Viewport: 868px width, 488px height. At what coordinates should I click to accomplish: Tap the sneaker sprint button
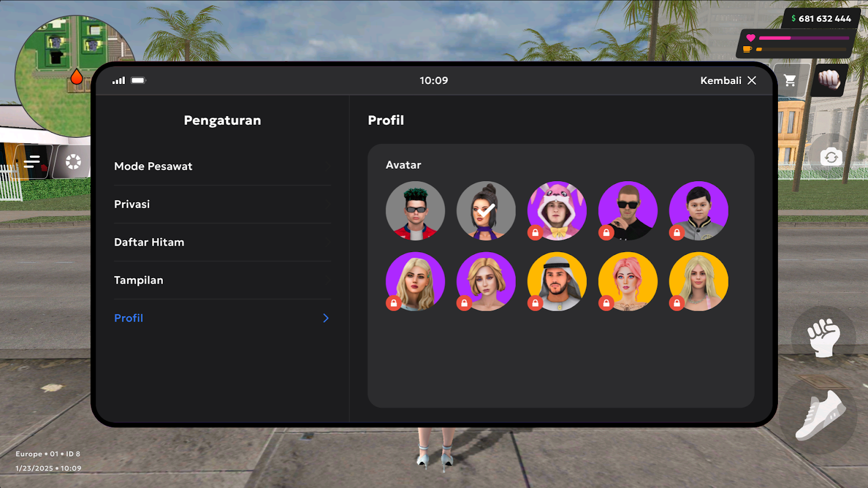[x=819, y=416]
